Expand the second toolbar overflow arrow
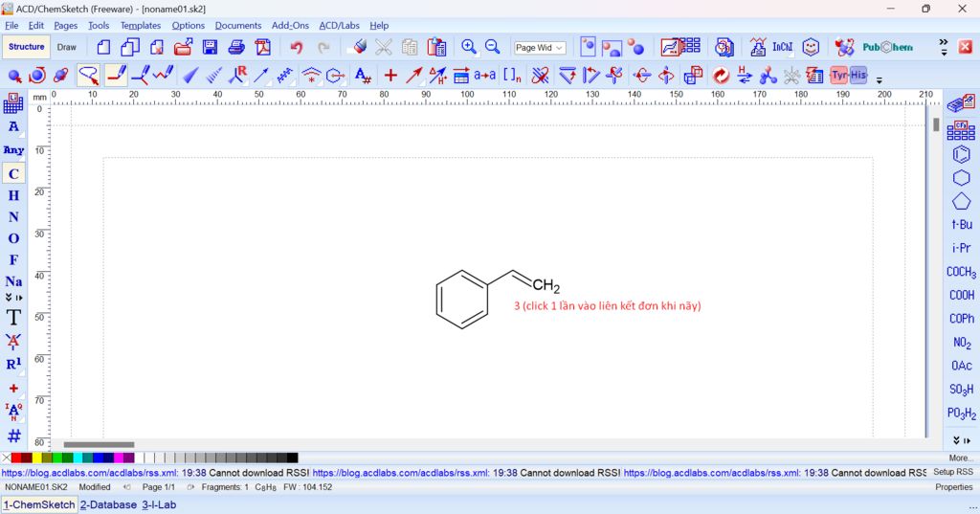Image resolution: width=980 pixels, height=514 pixels. (880, 79)
